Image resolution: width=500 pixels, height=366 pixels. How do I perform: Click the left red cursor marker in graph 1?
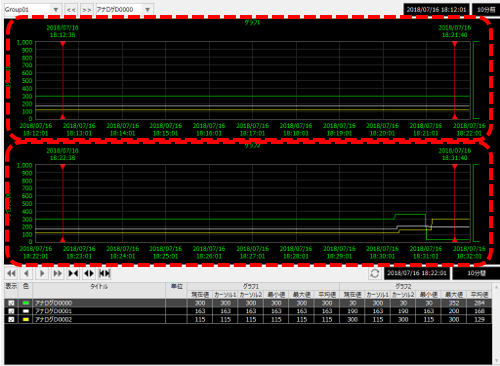point(63,44)
